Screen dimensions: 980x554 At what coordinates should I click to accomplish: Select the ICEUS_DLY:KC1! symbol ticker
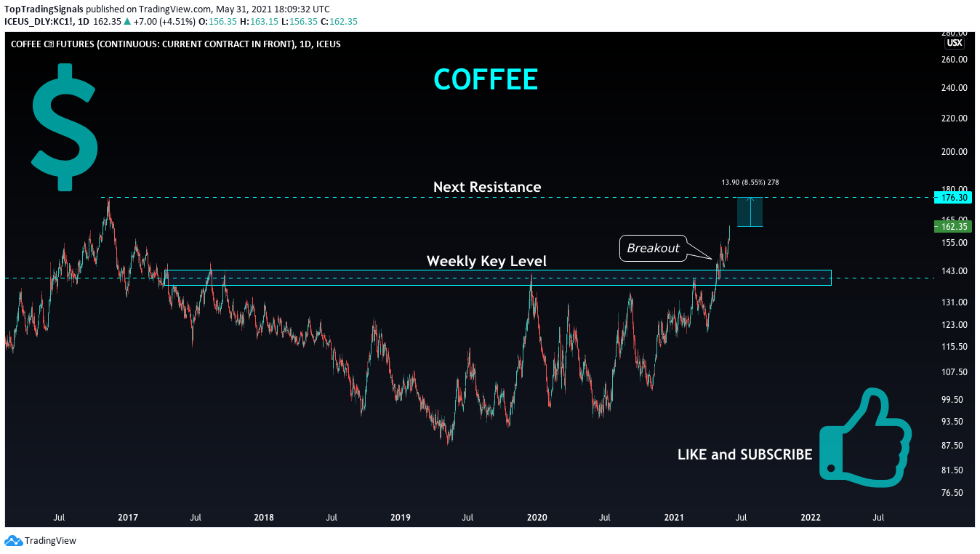[x=38, y=22]
